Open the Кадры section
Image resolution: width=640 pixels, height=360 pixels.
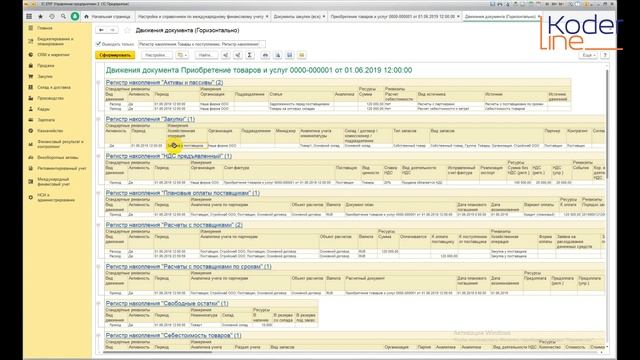(x=44, y=109)
